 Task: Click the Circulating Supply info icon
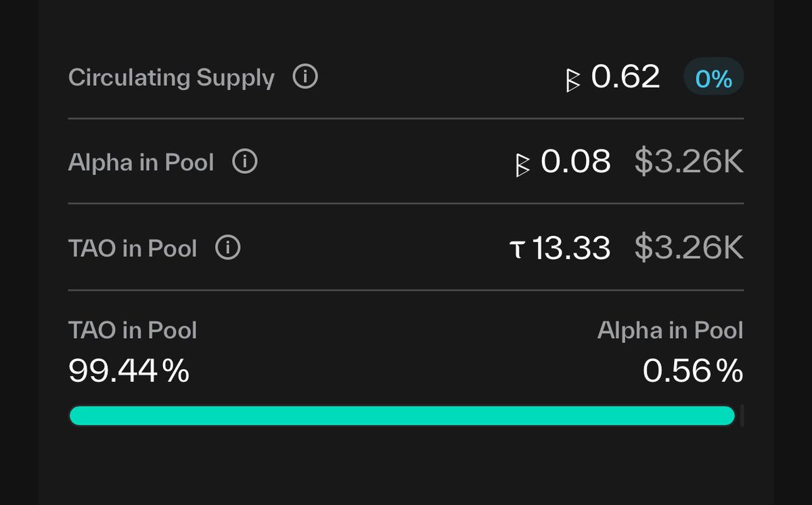click(x=305, y=77)
